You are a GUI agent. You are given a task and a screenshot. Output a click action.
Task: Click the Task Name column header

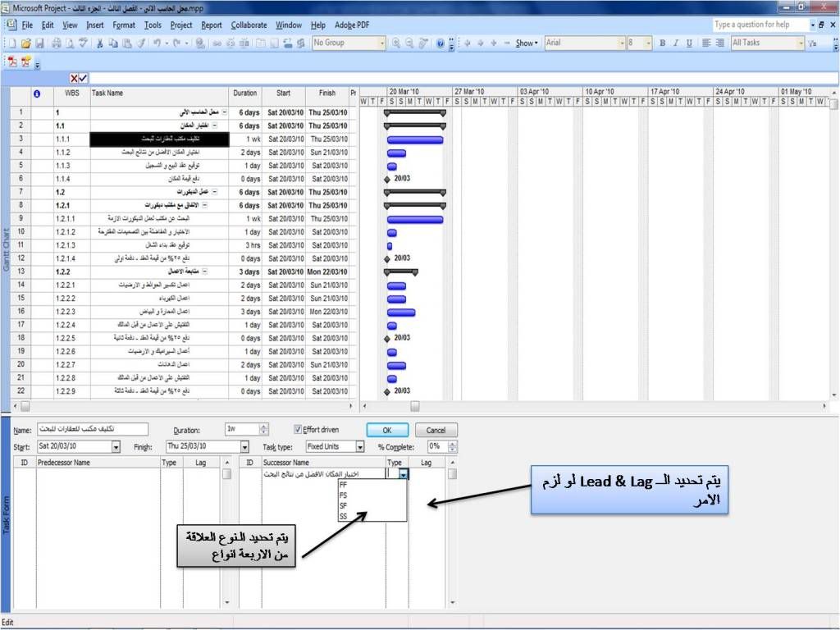(x=159, y=94)
